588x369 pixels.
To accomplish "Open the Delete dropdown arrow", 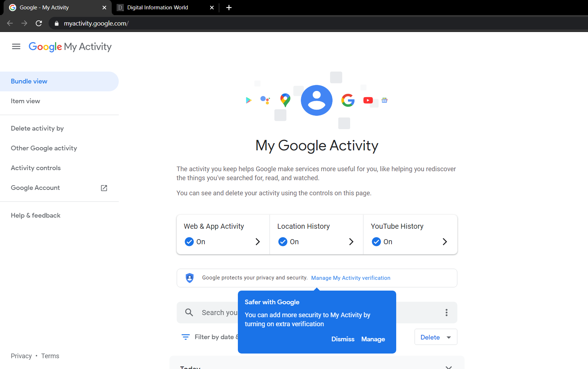I will pos(448,337).
